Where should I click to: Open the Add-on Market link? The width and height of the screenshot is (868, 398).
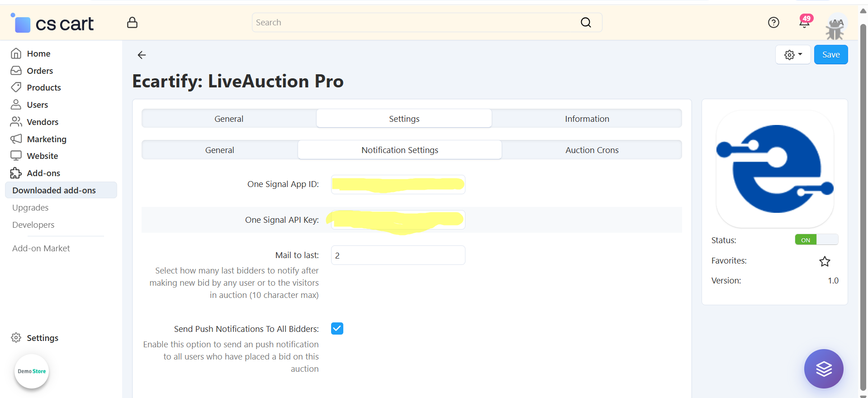pos(41,248)
